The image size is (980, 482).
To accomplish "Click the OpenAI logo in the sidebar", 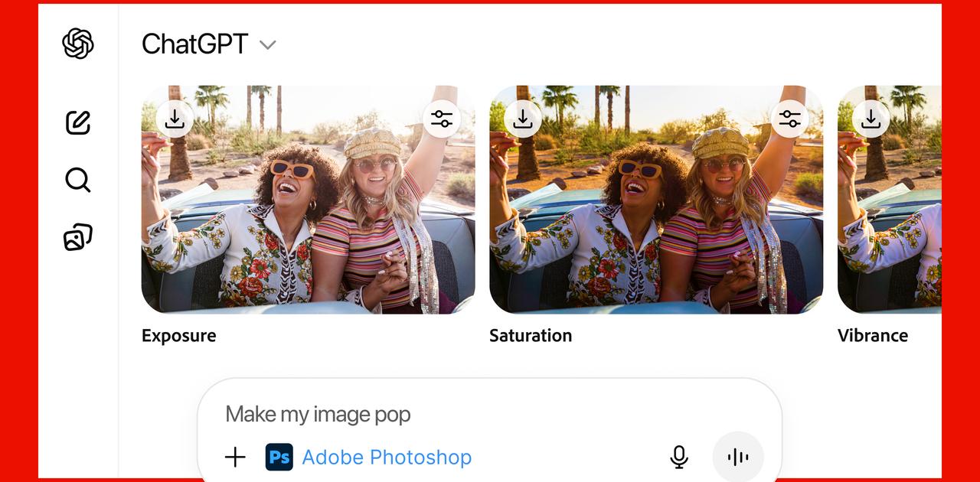I will (x=78, y=44).
